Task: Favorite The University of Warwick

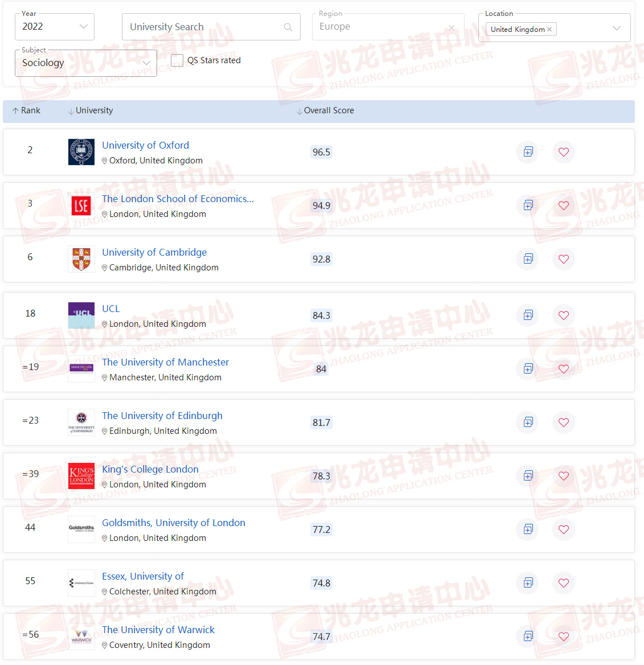Action: (564, 637)
